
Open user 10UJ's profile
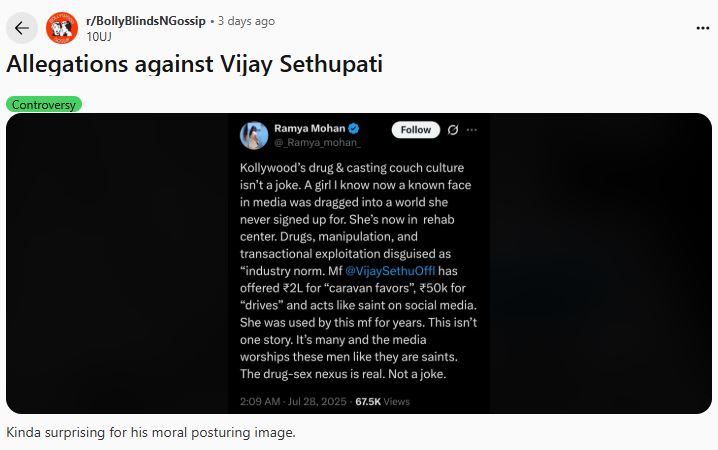[x=100, y=36]
